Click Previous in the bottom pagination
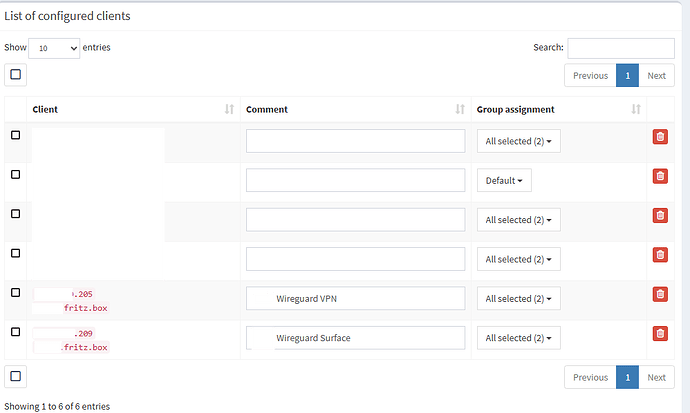This screenshot has width=690, height=413. click(590, 377)
